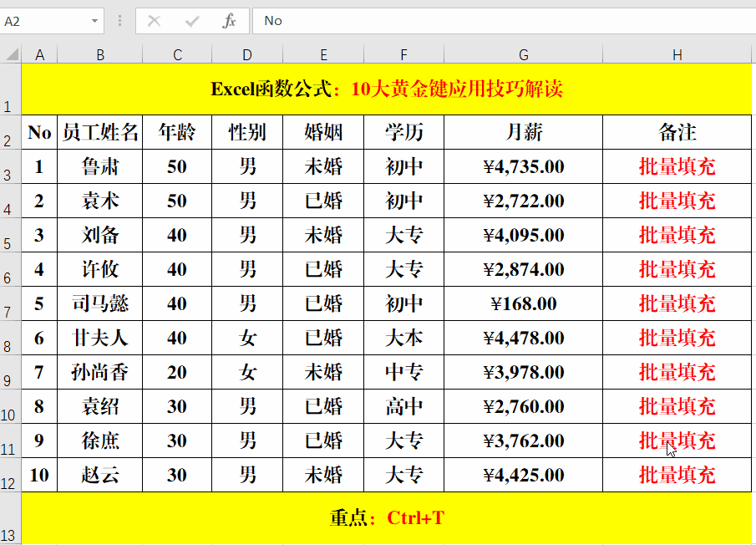Click marriage cell '未婚' in 赵云 row
Image resolution: width=756 pixels, height=545 pixels.
pos(323,475)
